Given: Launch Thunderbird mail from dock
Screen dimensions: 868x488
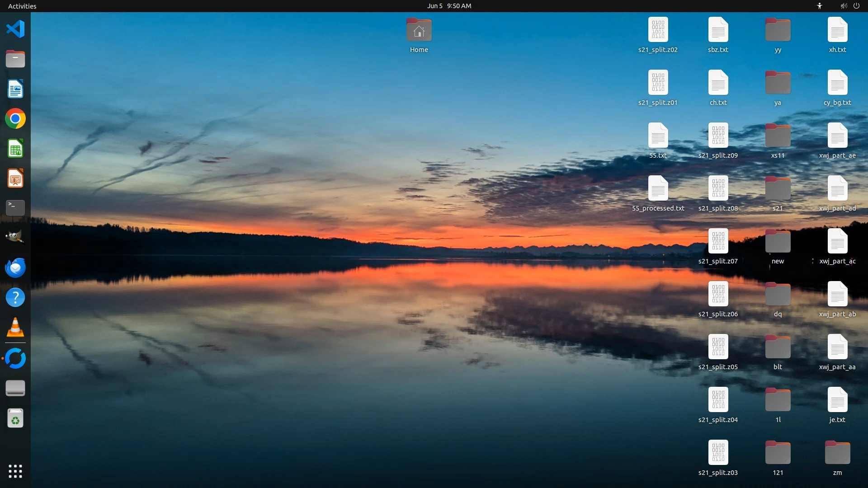Looking at the screenshot, I should tap(15, 267).
